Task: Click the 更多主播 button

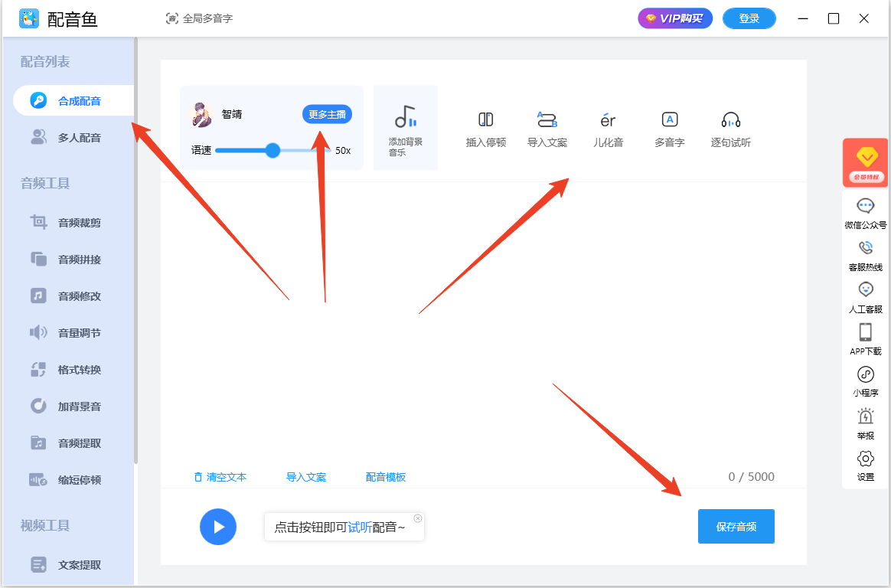Action: coord(327,114)
